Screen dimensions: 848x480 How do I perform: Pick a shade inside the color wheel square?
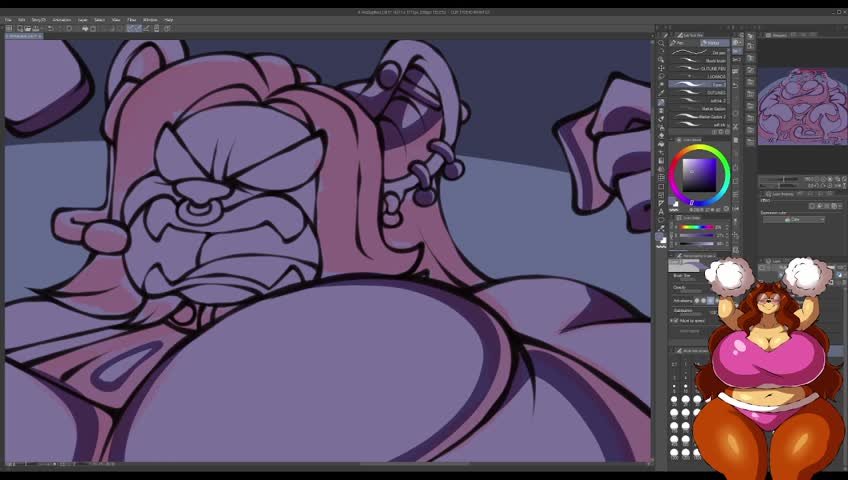(699, 175)
